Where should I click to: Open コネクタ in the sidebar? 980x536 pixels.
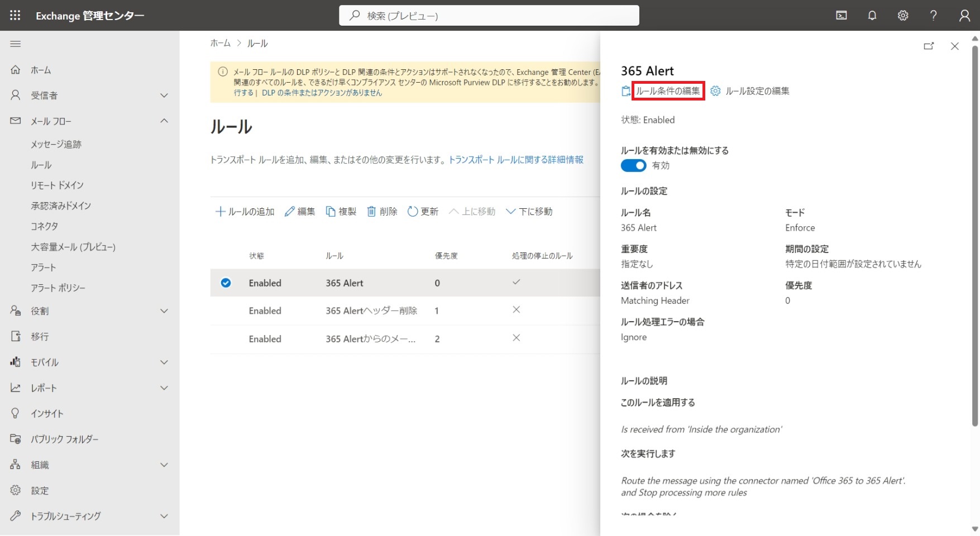point(44,226)
